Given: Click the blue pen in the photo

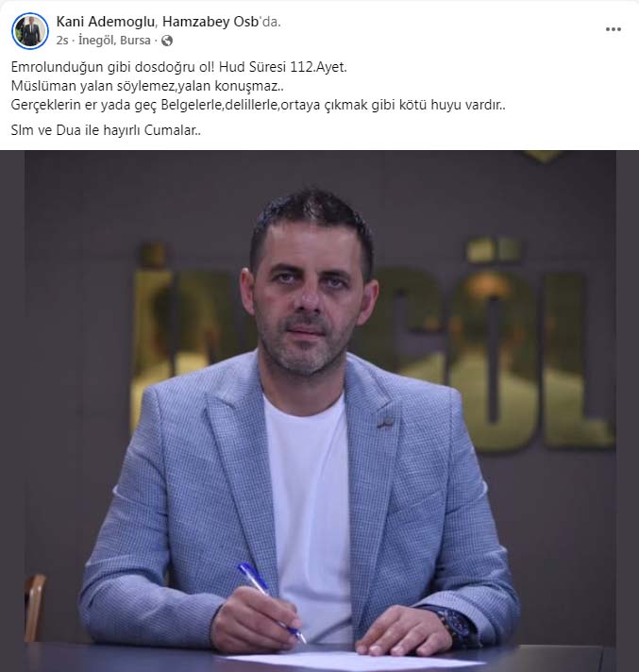Looking at the screenshot, I should [x=272, y=603].
